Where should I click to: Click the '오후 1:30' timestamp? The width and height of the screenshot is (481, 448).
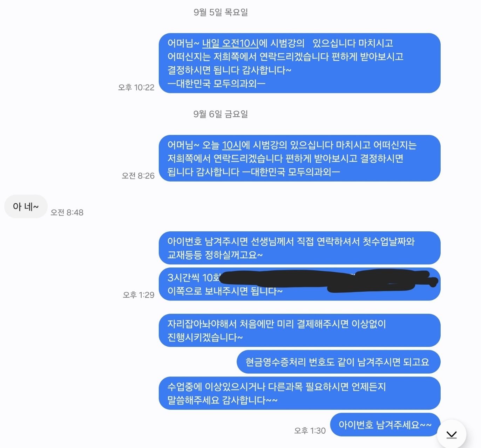(310, 430)
